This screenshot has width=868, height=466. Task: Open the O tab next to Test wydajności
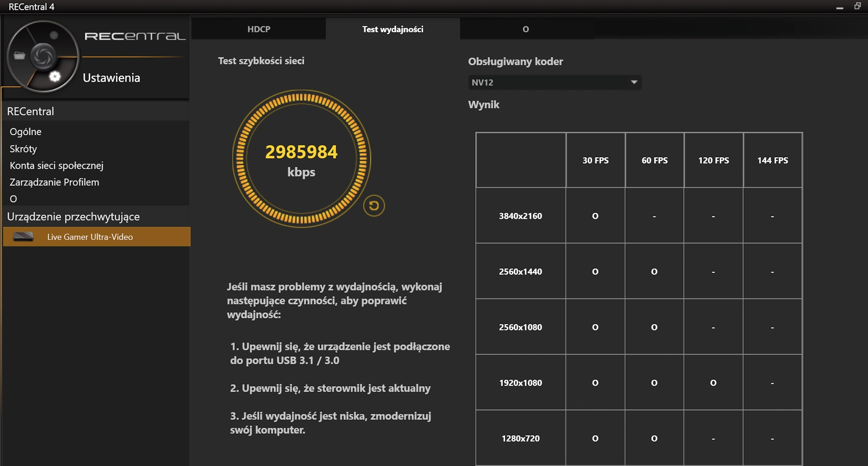tap(526, 29)
